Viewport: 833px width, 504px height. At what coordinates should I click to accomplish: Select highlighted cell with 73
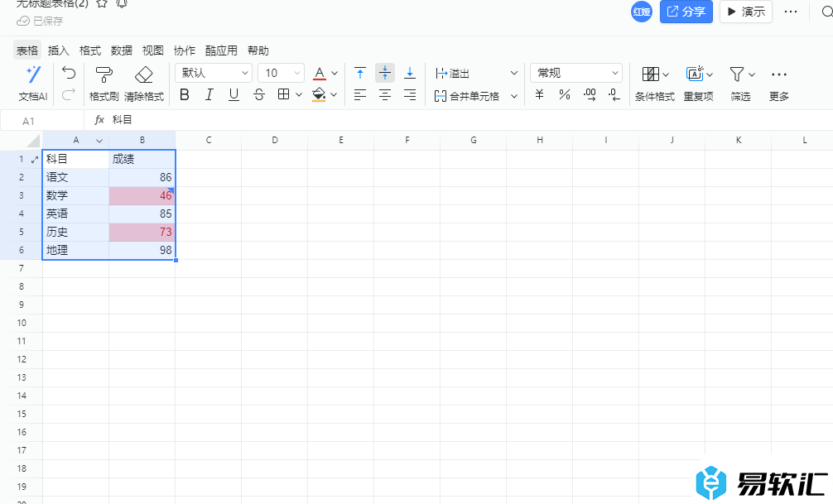coord(142,232)
